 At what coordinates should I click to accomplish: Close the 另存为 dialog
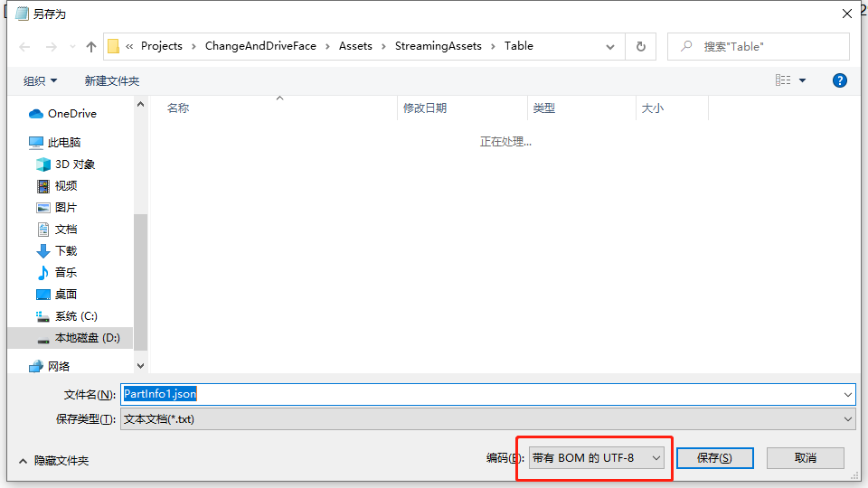[x=847, y=14]
